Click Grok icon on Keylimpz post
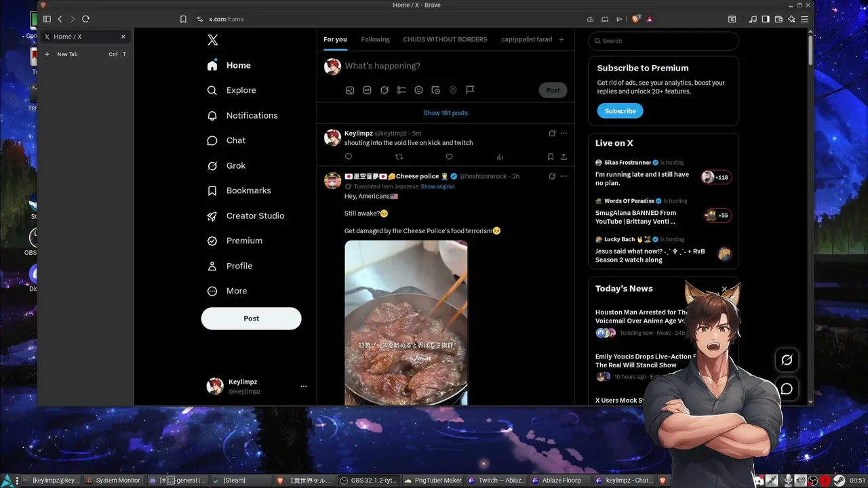The height and width of the screenshot is (488, 868). click(552, 134)
